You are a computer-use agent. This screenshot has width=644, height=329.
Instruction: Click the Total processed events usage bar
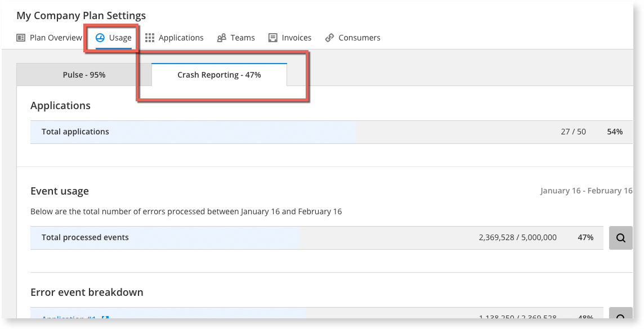(x=164, y=238)
